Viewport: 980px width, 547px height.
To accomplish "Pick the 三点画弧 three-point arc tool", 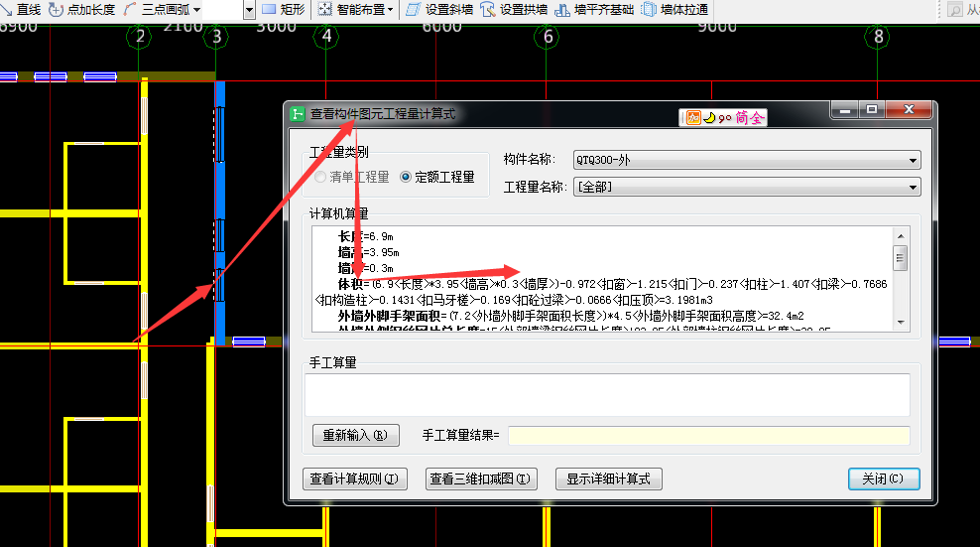I will [157, 9].
